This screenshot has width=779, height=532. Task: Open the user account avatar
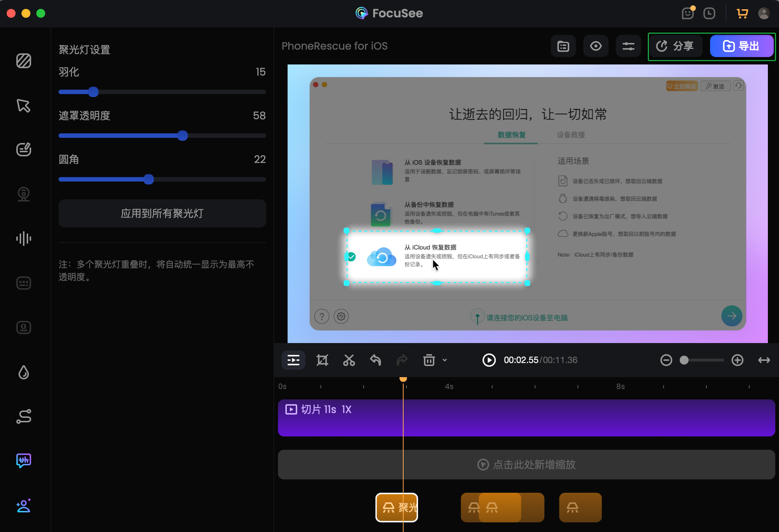point(764,13)
